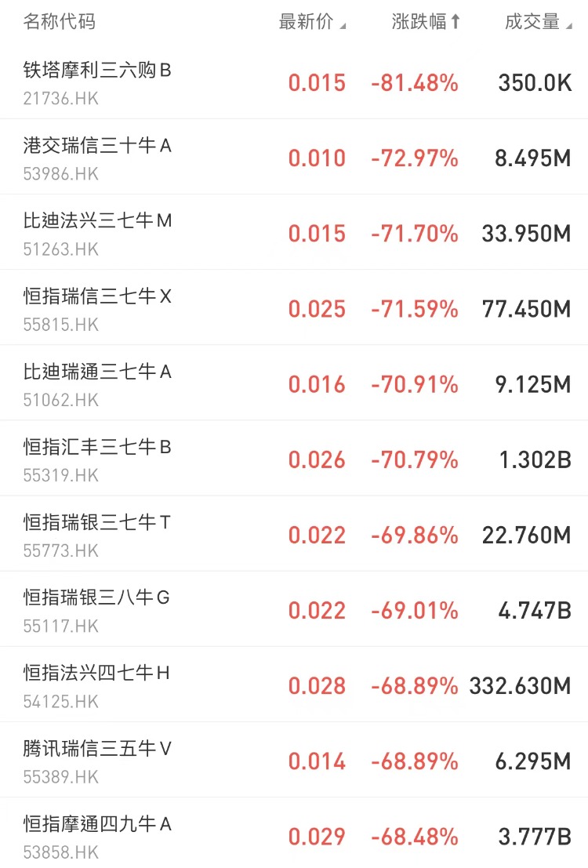Open 恒指瑞银三七牛T details
The image size is (588, 868).
click(97, 522)
